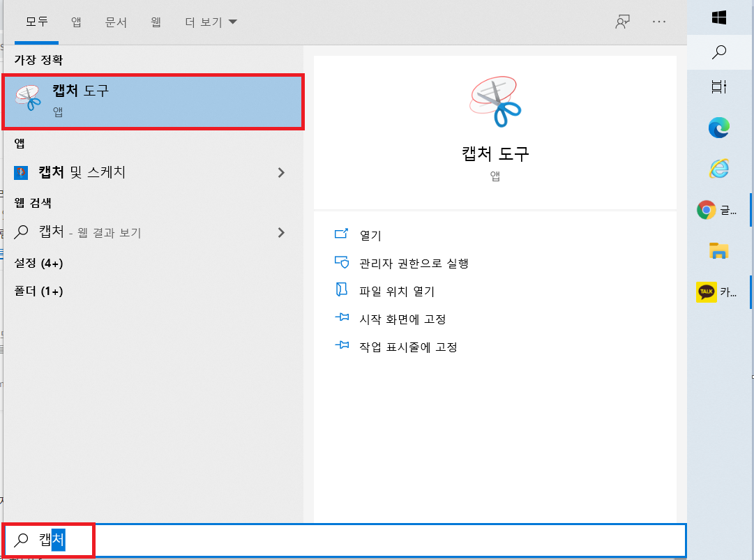Click the pin-to-taskbar icon
Image resolution: width=754 pixels, height=560 pixels.
pos(341,345)
